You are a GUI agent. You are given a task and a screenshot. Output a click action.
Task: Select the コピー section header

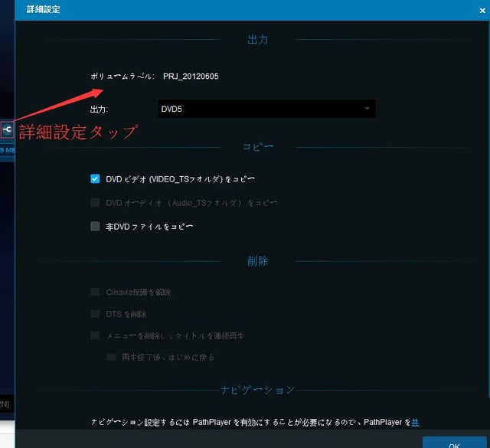point(258,146)
